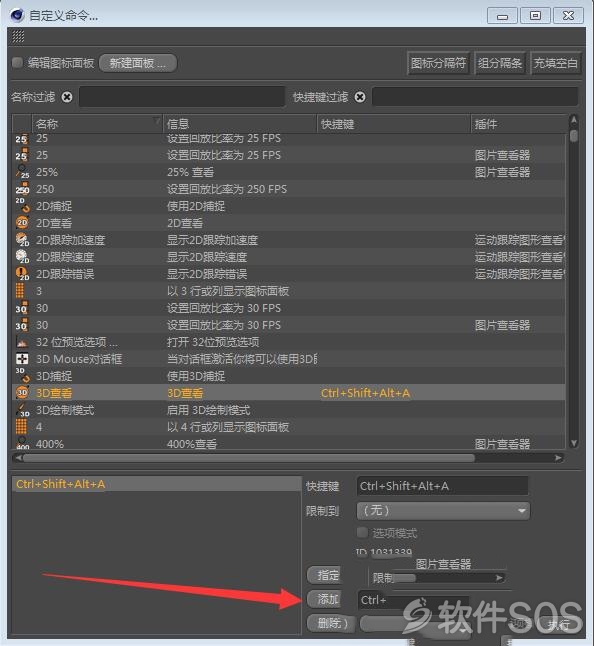This screenshot has height=646, width=594.
Task: Click the 250 FPS playback icon
Action: 22,189
